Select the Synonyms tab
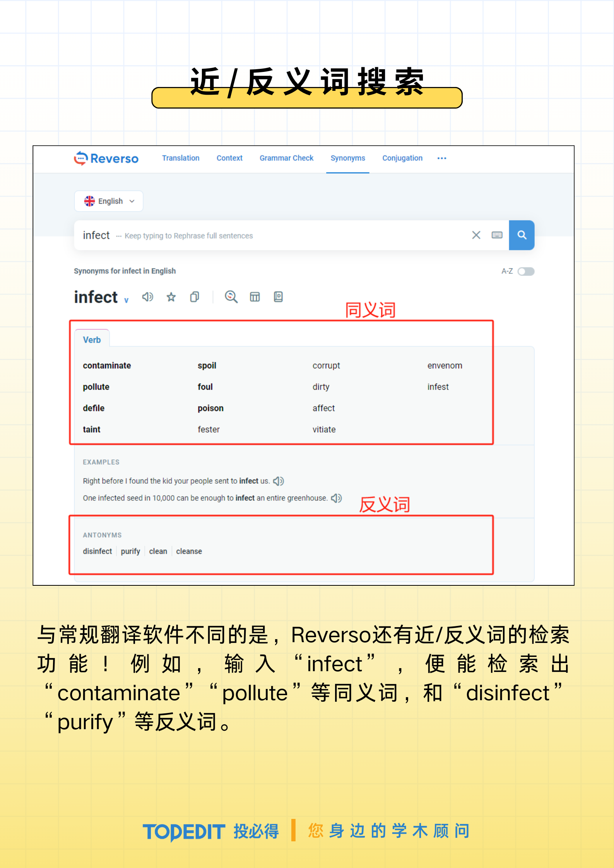The width and height of the screenshot is (614, 868). point(348,158)
